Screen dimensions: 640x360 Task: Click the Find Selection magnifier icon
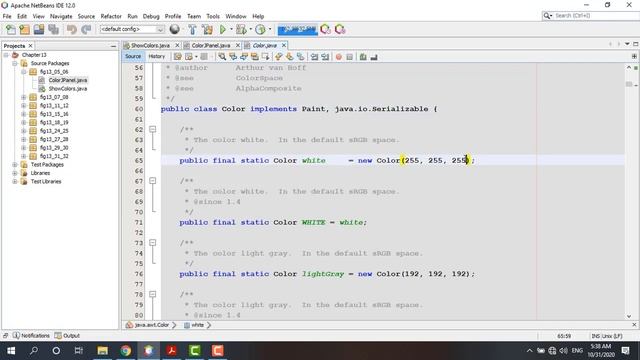(222, 57)
